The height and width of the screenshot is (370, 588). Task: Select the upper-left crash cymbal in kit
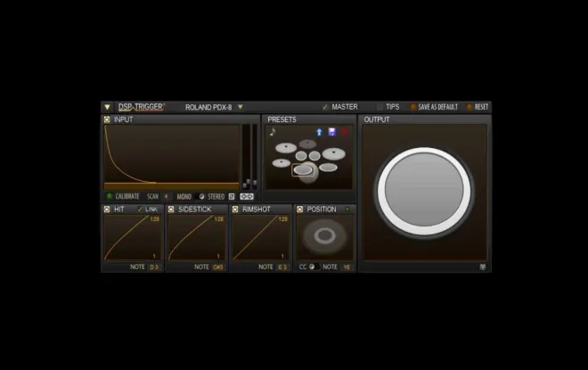coord(286,148)
